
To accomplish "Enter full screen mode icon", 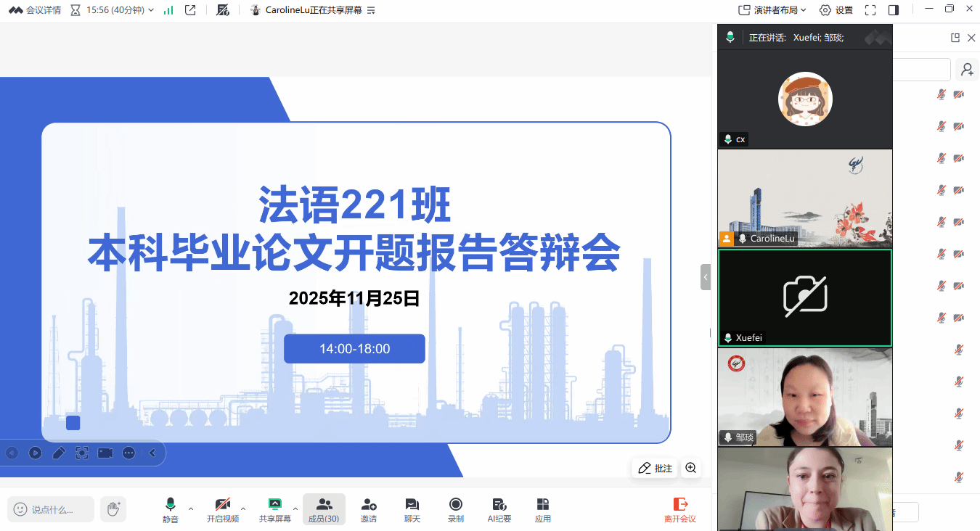I will point(870,10).
